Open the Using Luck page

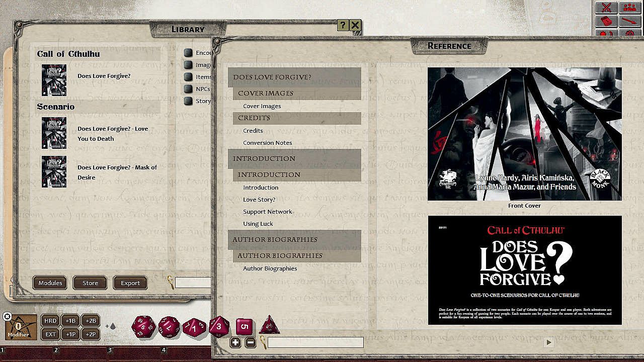[258, 224]
